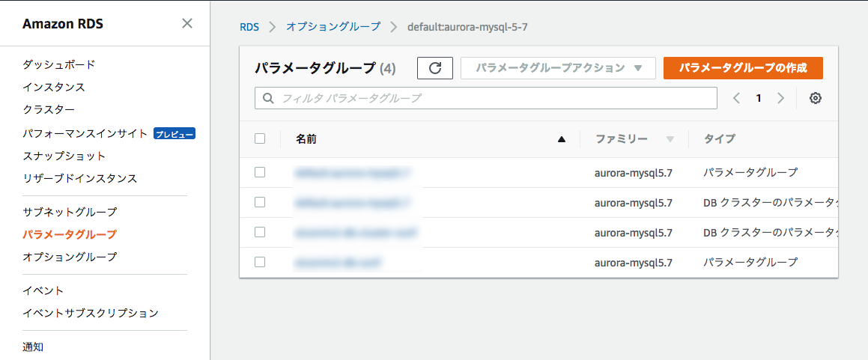This screenshot has width=868, height=360.
Task: Open クラスター in sidebar
Action: click(x=49, y=109)
